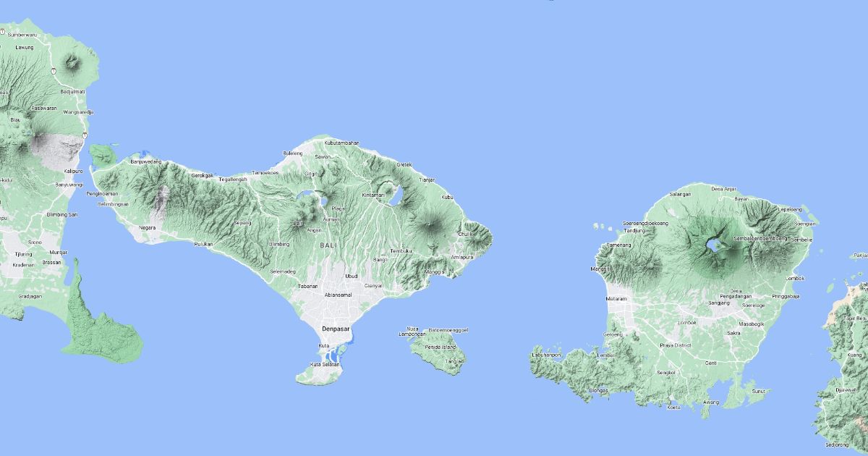Image resolution: width=868 pixels, height=456 pixels.
Task: Select the Mangsit label
Action: tap(601, 269)
